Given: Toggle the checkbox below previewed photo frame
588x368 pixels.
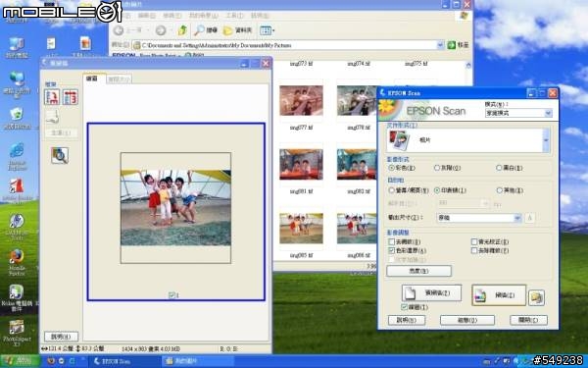Looking at the screenshot, I should (171, 295).
